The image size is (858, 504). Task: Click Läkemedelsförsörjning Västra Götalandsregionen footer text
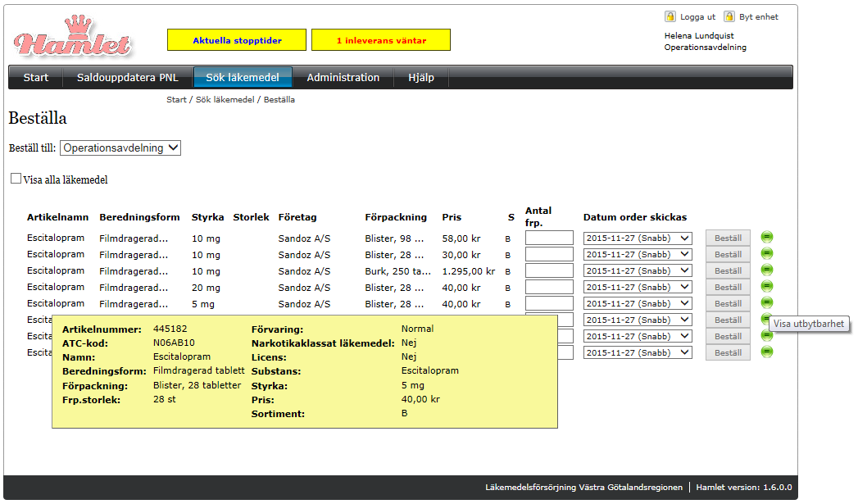pos(583,487)
